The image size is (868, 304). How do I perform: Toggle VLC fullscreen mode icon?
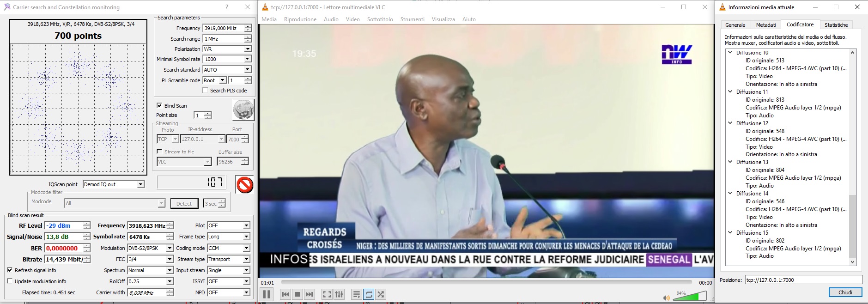click(327, 294)
